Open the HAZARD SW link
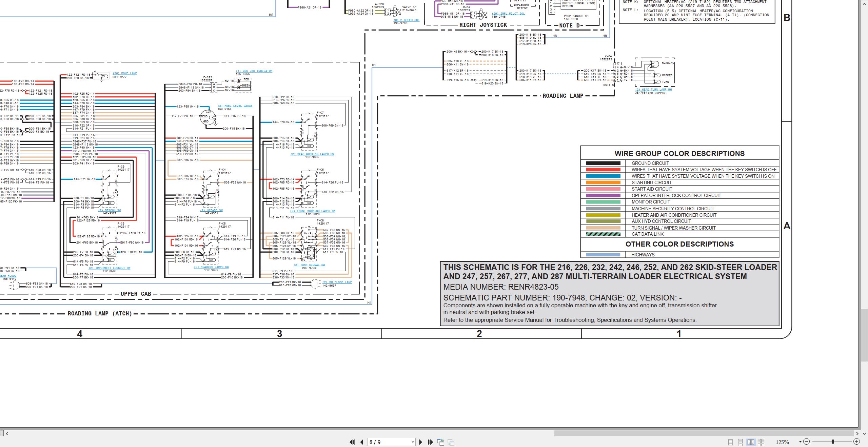This screenshot has width=868, height=447. [x=211, y=210]
